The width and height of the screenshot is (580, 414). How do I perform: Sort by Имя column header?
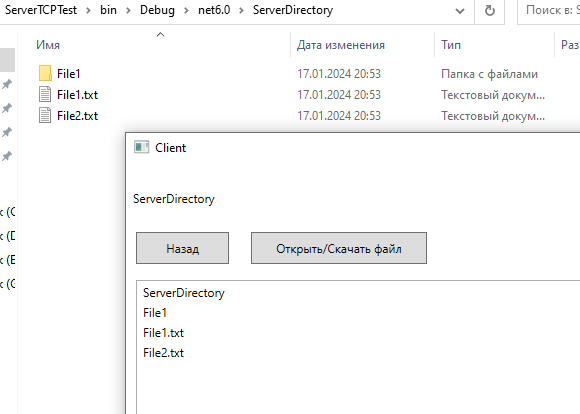tap(48, 45)
